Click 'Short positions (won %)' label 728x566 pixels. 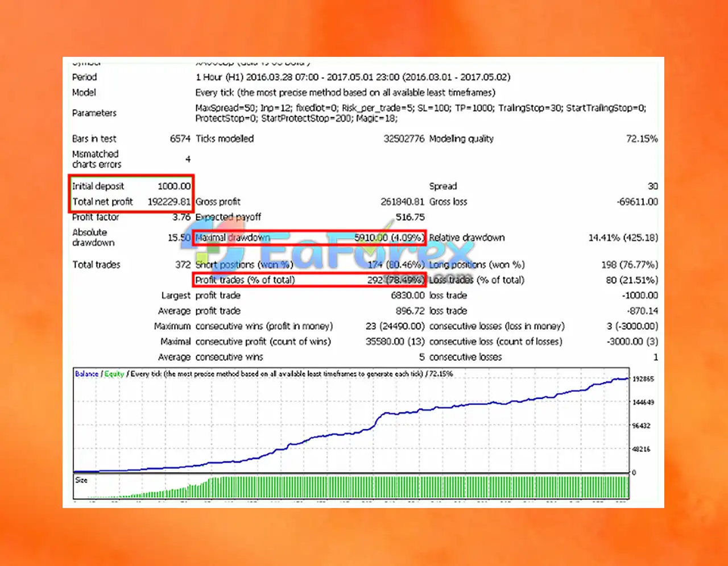click(245, 264)
